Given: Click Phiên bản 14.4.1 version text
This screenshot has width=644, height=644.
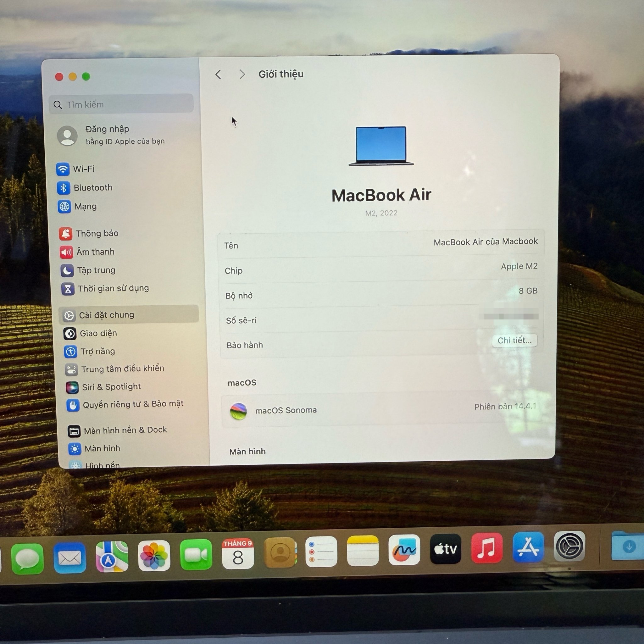Looking at the screenshot, I should tap(505, 406).
